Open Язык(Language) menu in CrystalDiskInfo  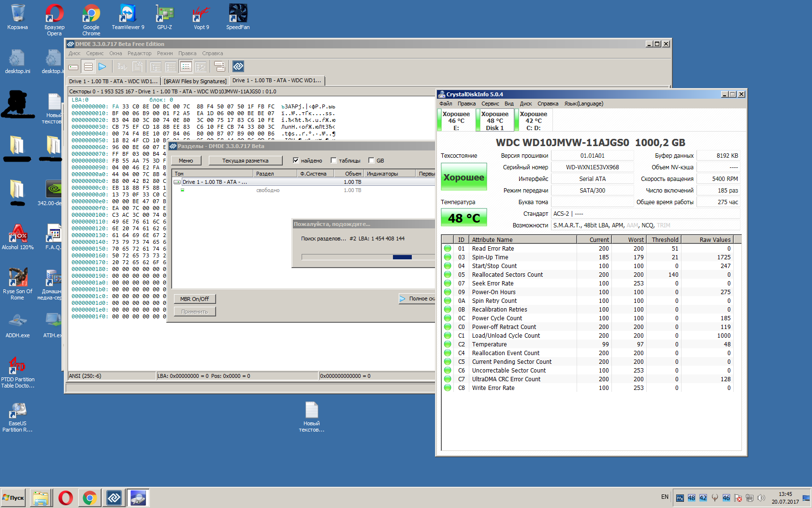pos(583,104)
